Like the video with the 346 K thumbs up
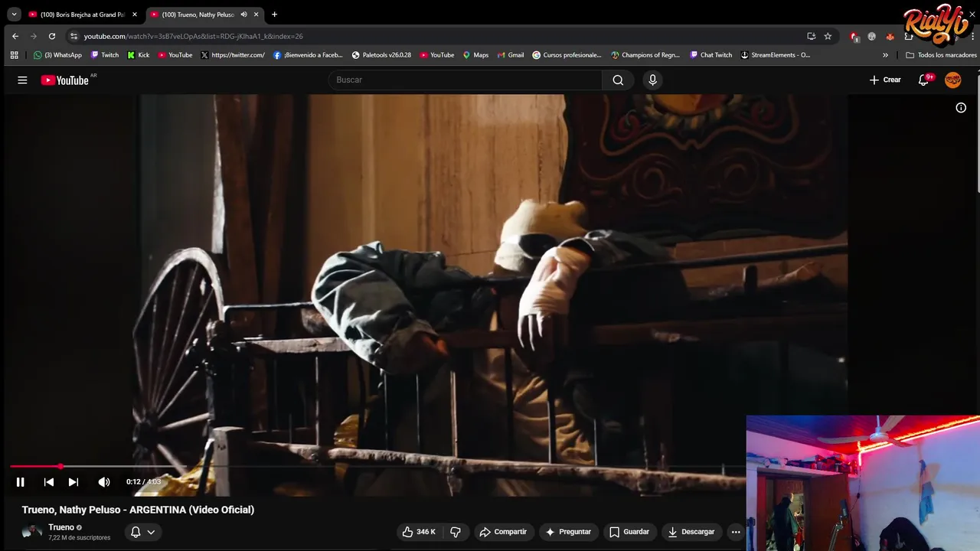 coord(419,532)
